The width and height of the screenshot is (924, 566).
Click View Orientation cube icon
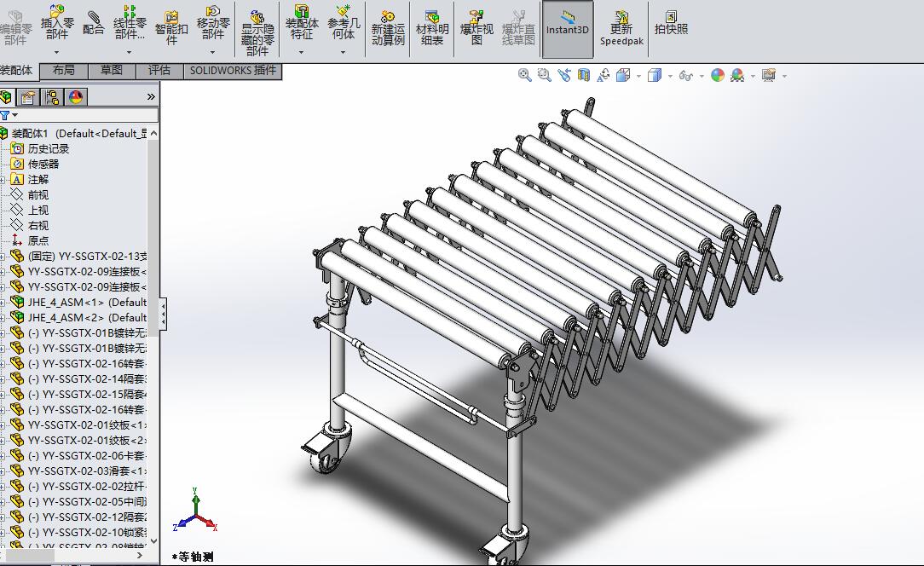click(x=623, y=75)
